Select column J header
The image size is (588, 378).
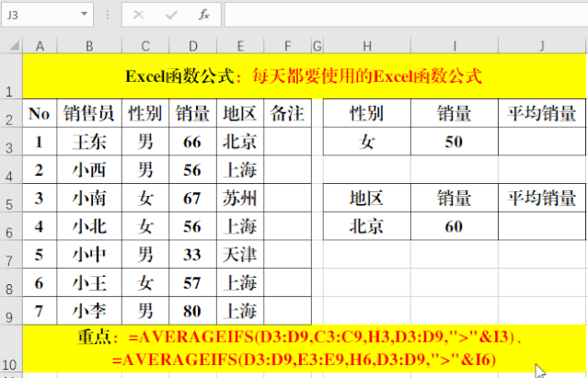click(x=542, y=46)
